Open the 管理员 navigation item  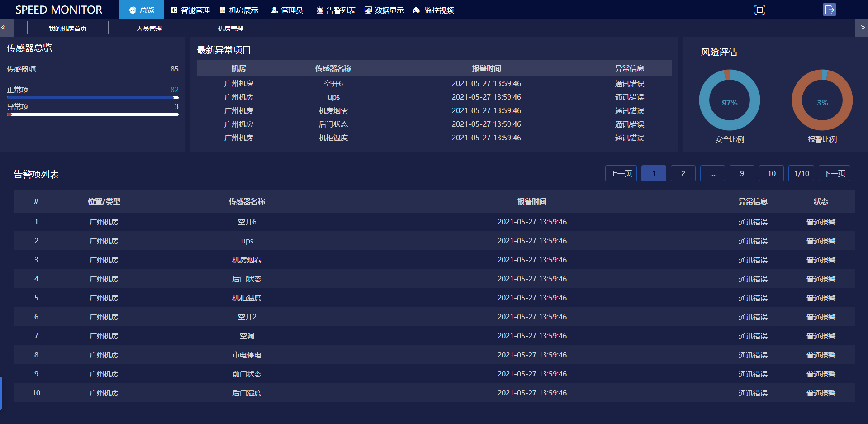[287, 10]
